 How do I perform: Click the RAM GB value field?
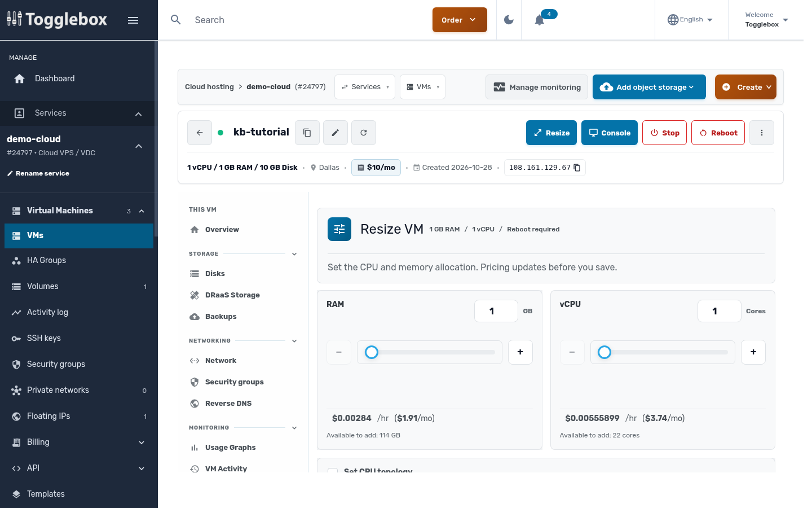pos(496,311)
